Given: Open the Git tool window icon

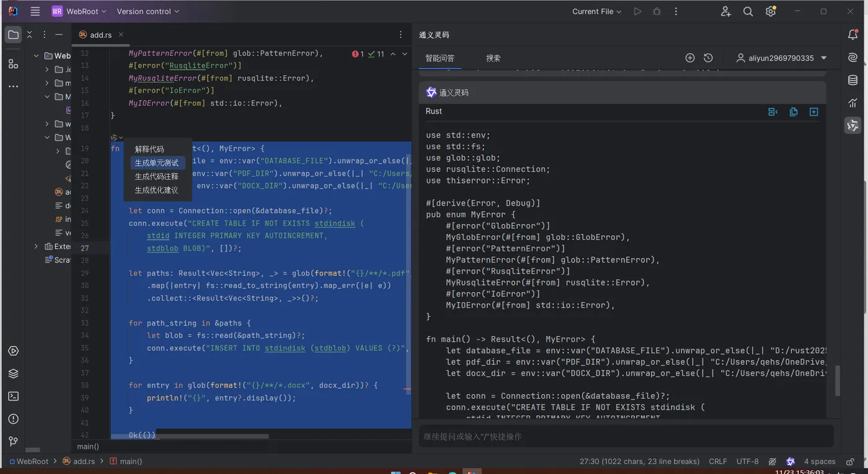Looking at the screenshot, I should (x=13, y=441).
